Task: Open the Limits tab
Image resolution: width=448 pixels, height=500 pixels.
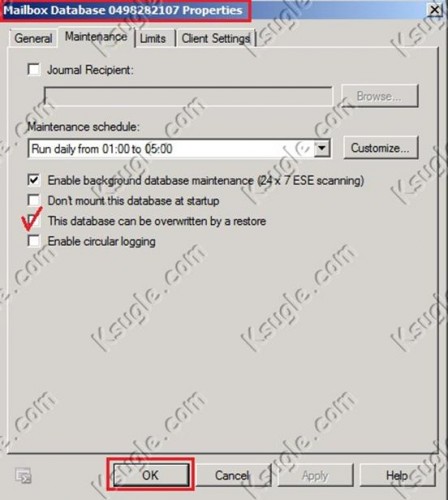Action: [153, 38]
